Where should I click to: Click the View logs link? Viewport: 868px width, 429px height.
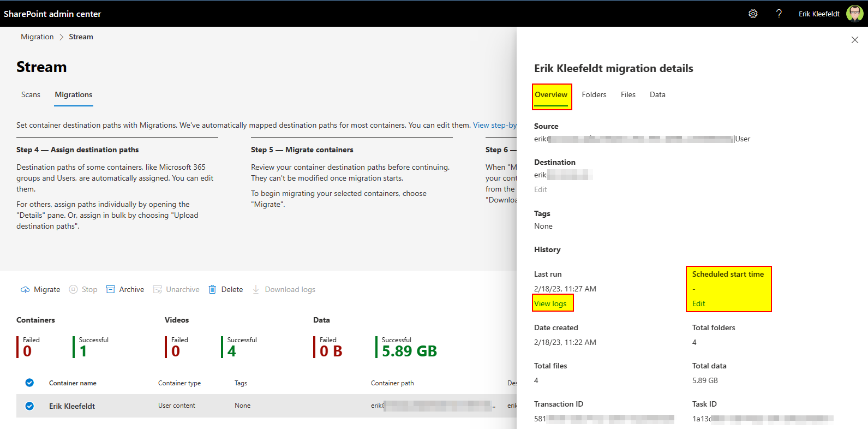550,303
